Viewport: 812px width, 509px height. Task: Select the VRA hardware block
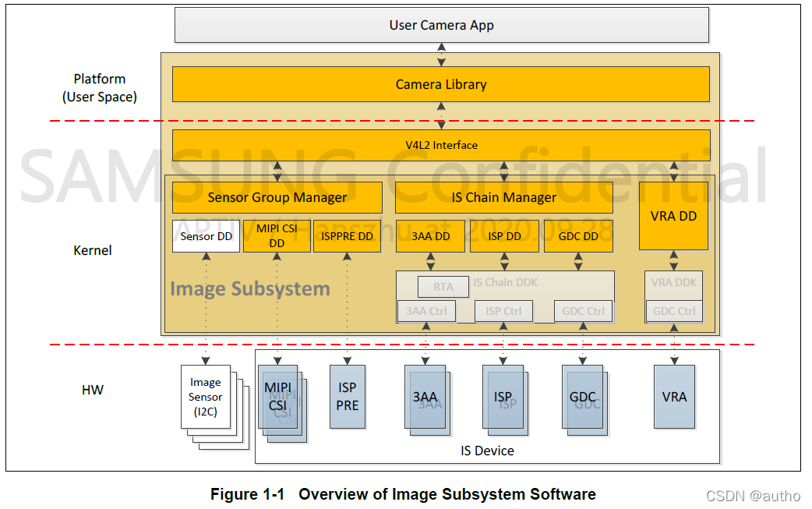674,397
